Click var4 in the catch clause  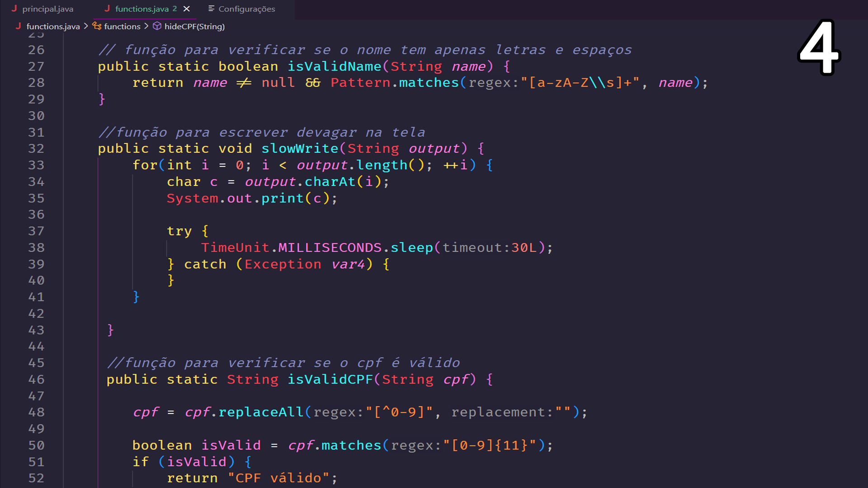click(x=348, y=264)
